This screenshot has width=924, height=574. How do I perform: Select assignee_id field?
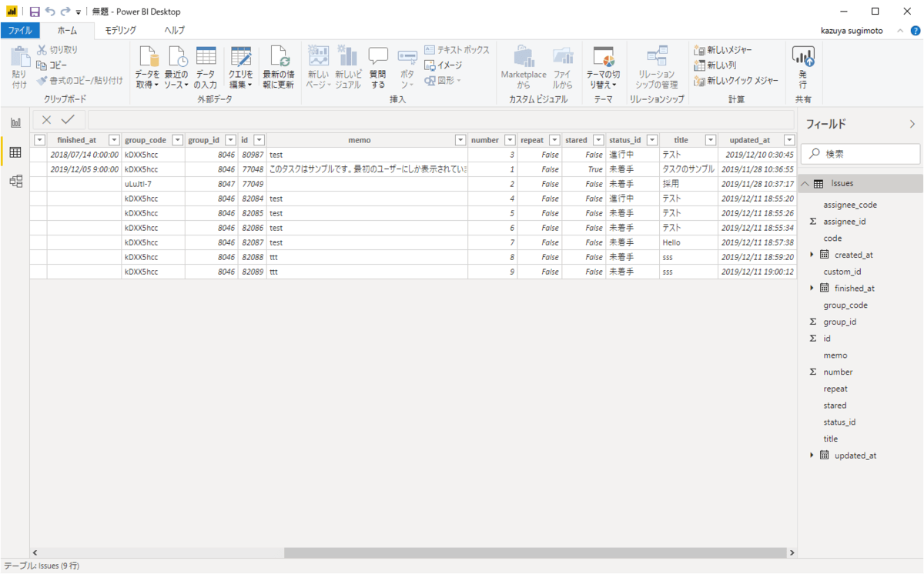pos(845,222)
